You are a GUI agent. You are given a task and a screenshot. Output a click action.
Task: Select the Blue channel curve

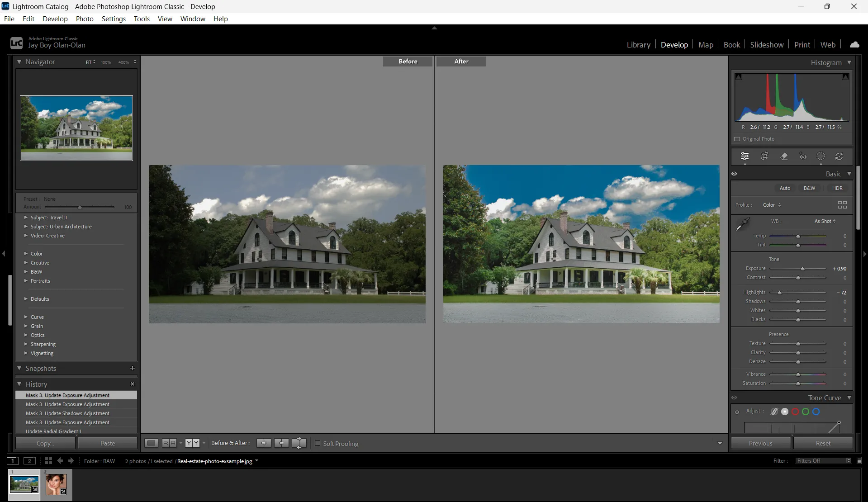pyautogui.click(x=816, y=412)
